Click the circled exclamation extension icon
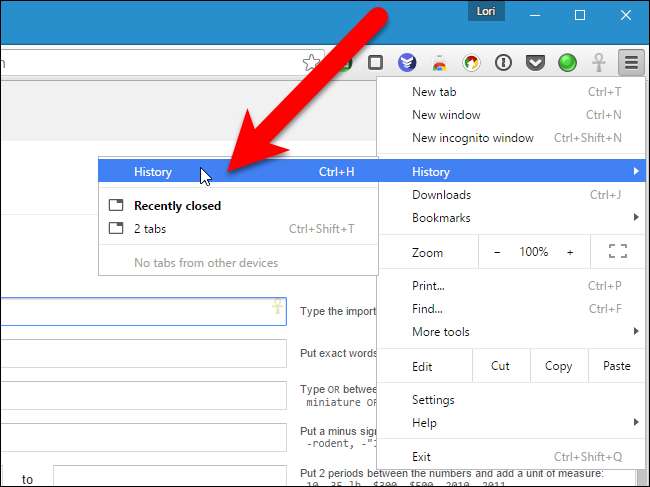The image size is (650, 487). coord(503,63)
